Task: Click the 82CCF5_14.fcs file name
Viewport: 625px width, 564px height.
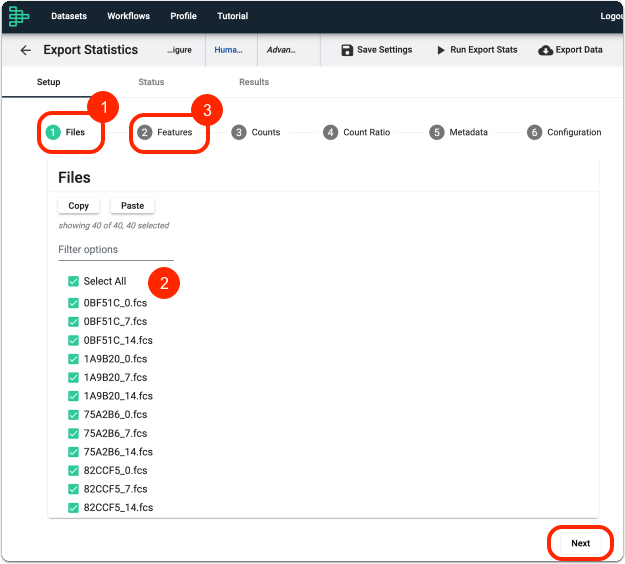Action: [x=118, y=508]
